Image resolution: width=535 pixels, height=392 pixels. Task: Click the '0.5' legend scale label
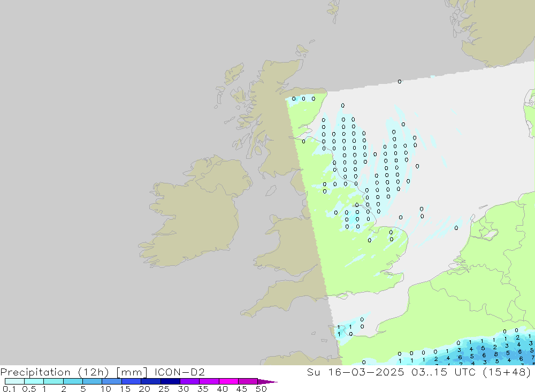[29, 389]
